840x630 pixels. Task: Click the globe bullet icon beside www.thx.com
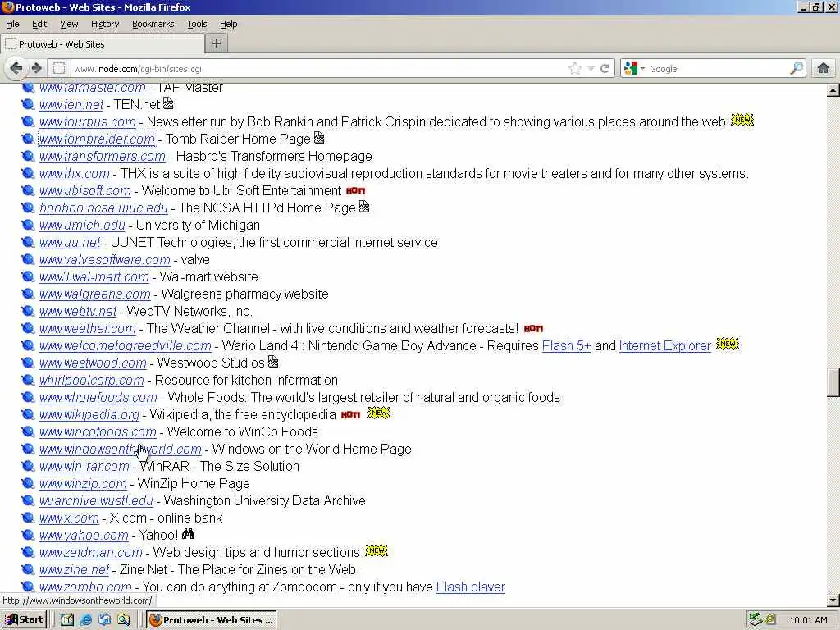[28, 174]
